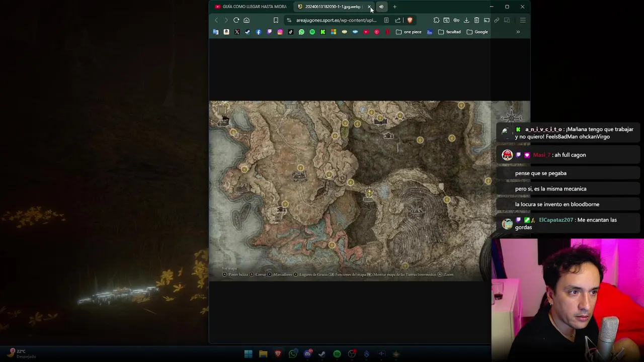Show more bookmarks with double chevron
644x362 pixels.
518,32
